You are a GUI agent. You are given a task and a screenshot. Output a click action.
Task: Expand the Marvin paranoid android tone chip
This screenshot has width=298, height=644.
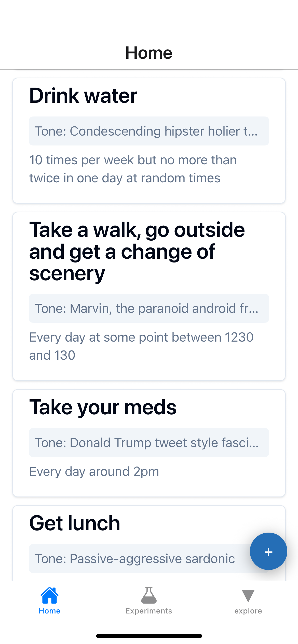click(x=149, y=308)
